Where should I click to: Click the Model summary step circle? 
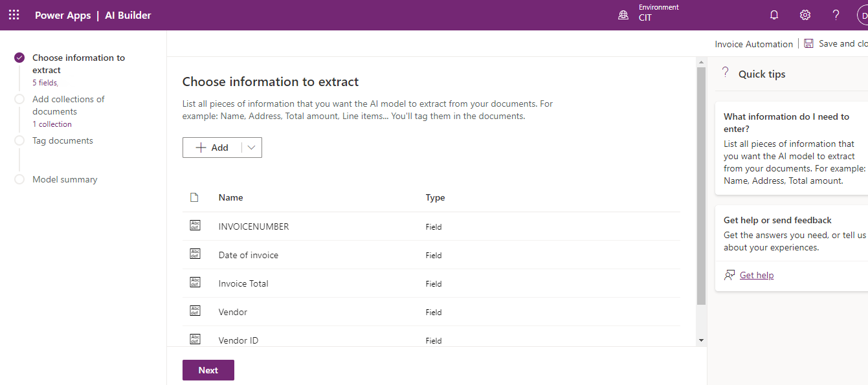[19, 179]
